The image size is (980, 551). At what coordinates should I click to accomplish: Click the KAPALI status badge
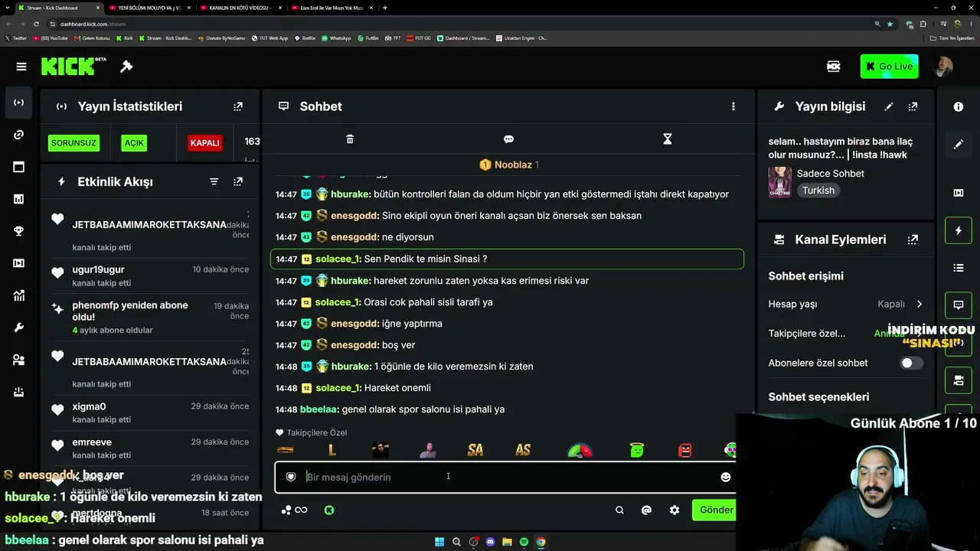click(x=204, y=142)
